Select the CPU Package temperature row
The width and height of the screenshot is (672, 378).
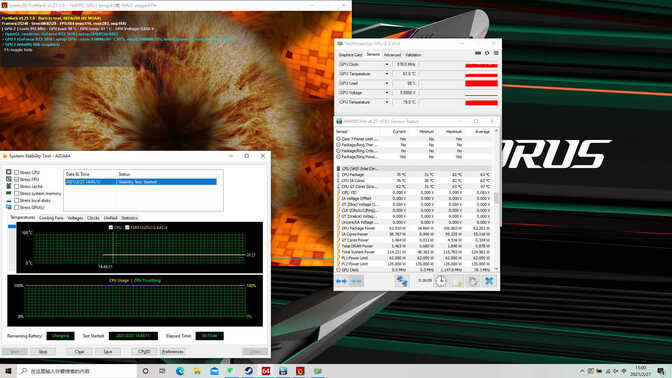414,175
